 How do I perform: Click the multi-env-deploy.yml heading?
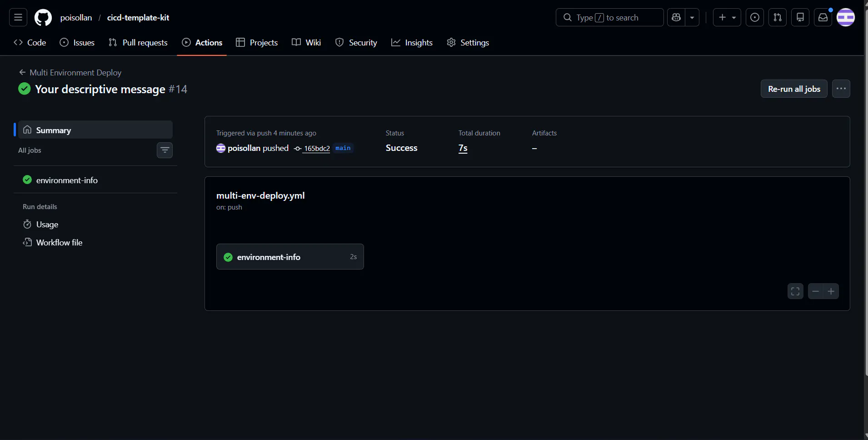(260, 195)
